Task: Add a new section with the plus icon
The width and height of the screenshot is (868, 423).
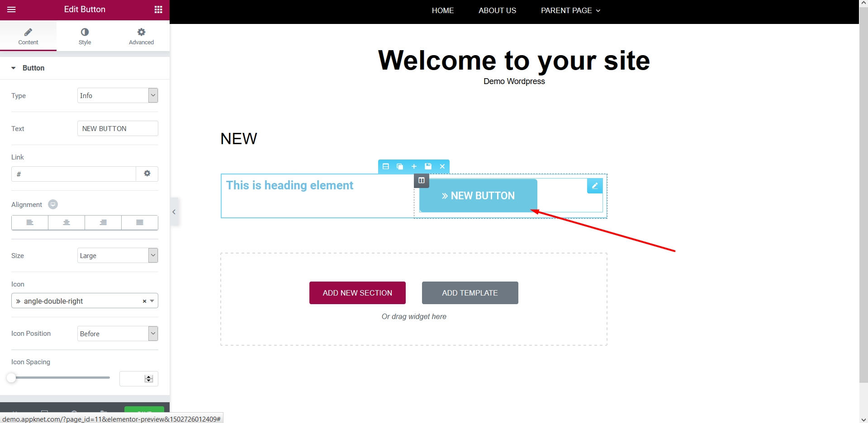Action: pyautogui.click(x=414, y=166)
